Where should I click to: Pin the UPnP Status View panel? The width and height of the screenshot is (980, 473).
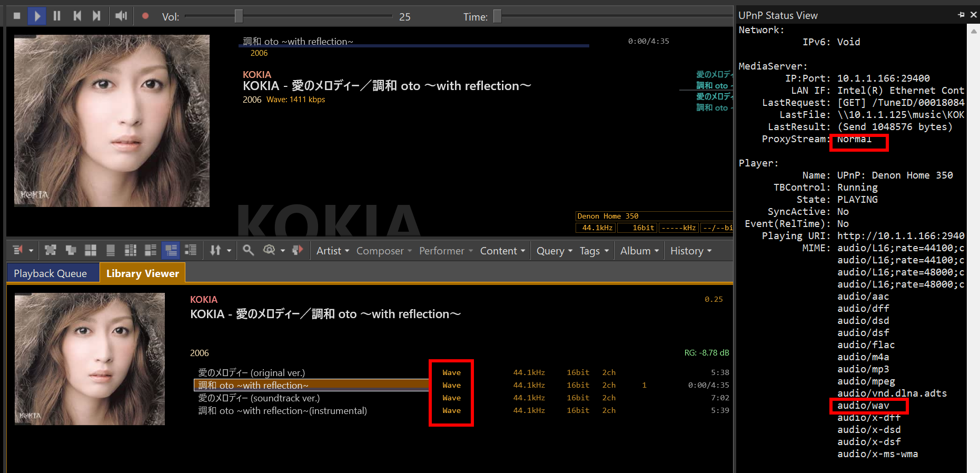click(961, 15)
